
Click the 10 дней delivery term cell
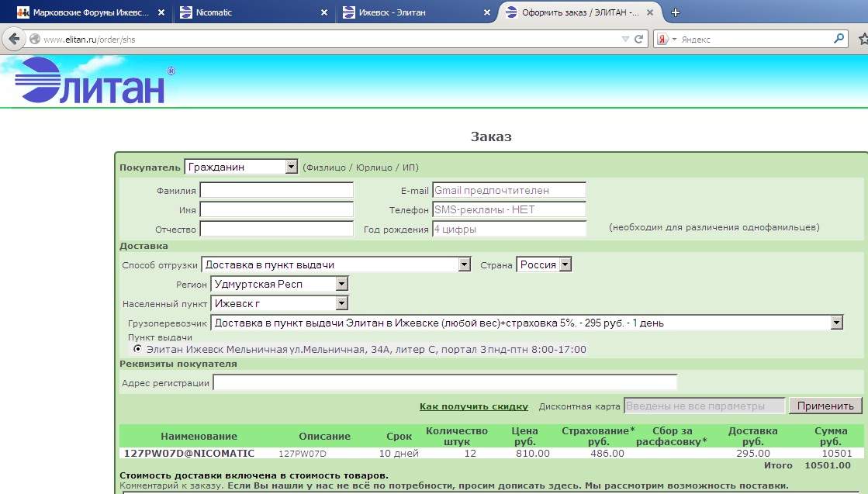pos(399,453)
